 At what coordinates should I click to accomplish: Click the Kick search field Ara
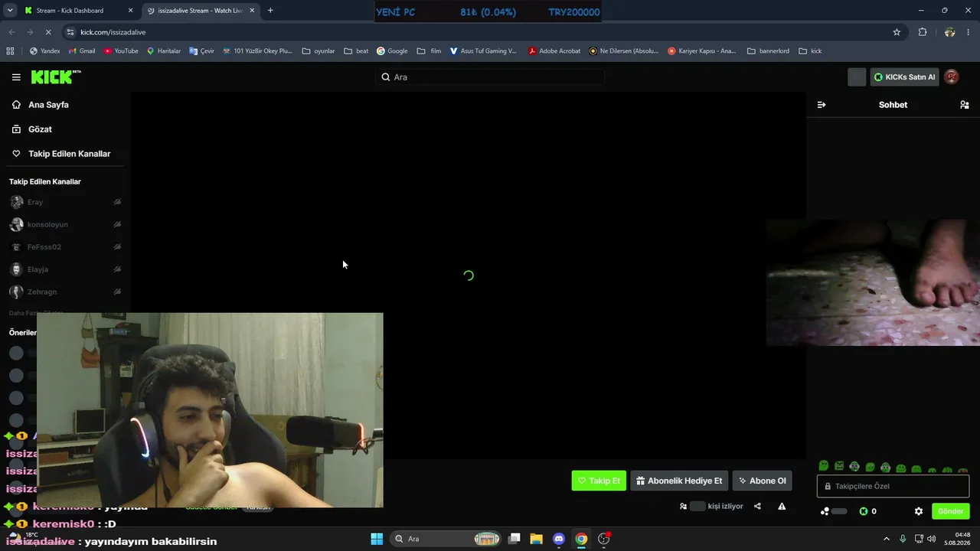click(490, 77)
